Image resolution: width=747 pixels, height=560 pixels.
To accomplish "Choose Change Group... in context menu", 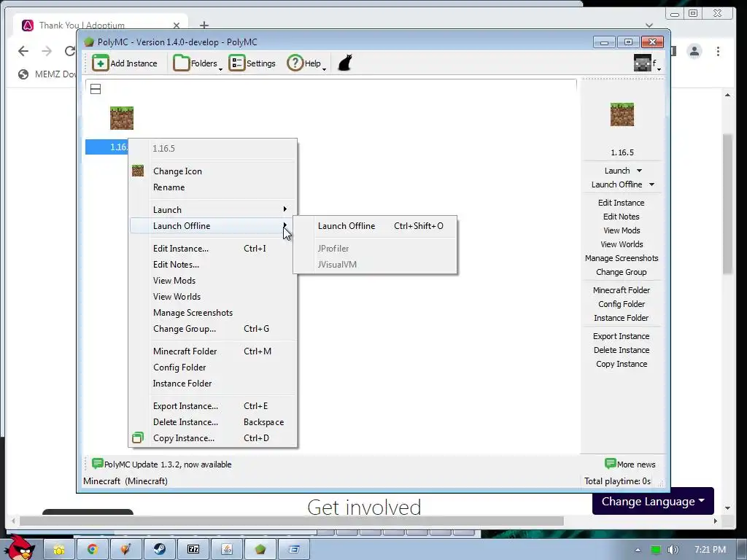I will (212, 329).
